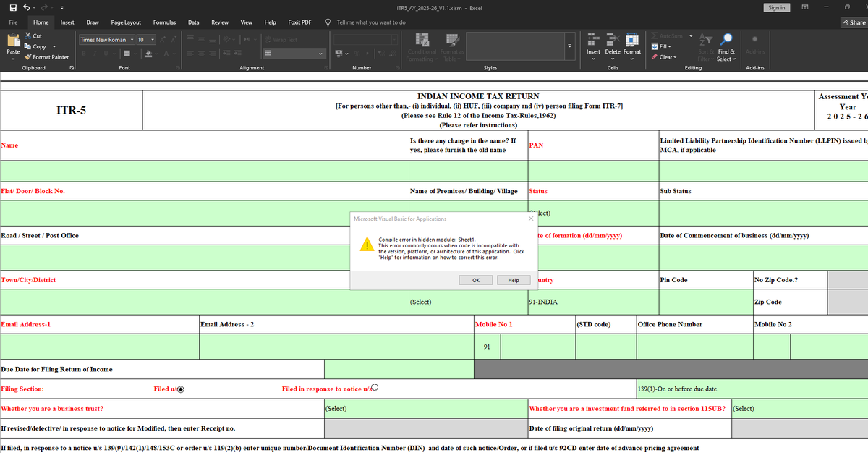Click the '139(1)-On or before due date' cell

(x=752, y=389)
